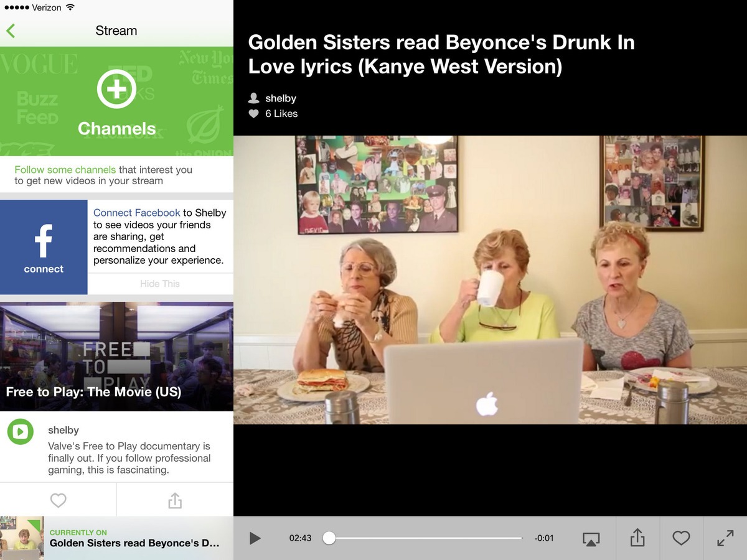747x560 pixels.
Task: Click the Hide This button
Action: click(160, 284)
